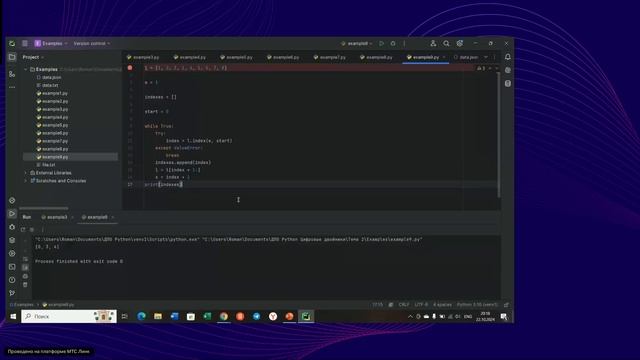
Task: Open the Git tool window icon
Action: click(x=12, y=293)
